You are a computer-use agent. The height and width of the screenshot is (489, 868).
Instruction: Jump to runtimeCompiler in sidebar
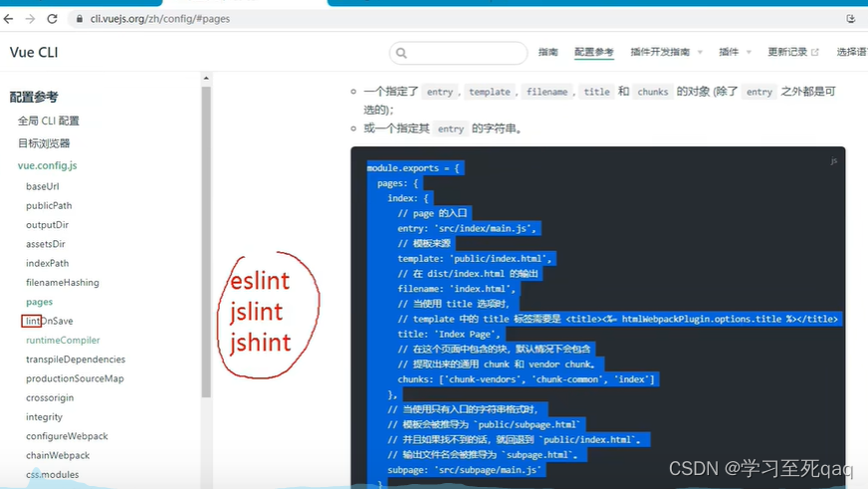[63, 340]
